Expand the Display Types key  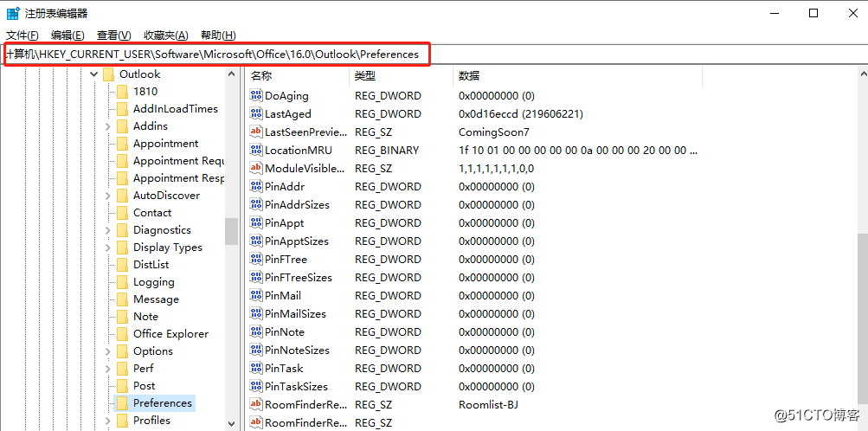click(x=107, y=248)
